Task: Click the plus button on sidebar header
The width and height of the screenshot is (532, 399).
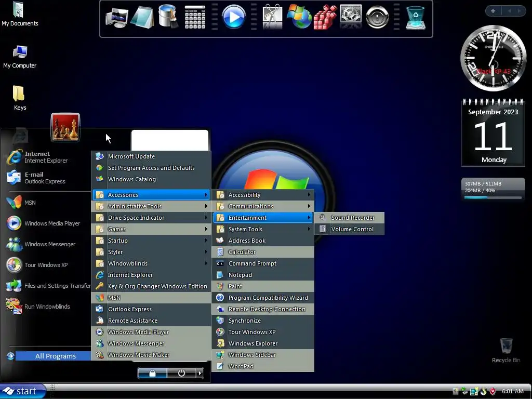Action: (493, 11)
